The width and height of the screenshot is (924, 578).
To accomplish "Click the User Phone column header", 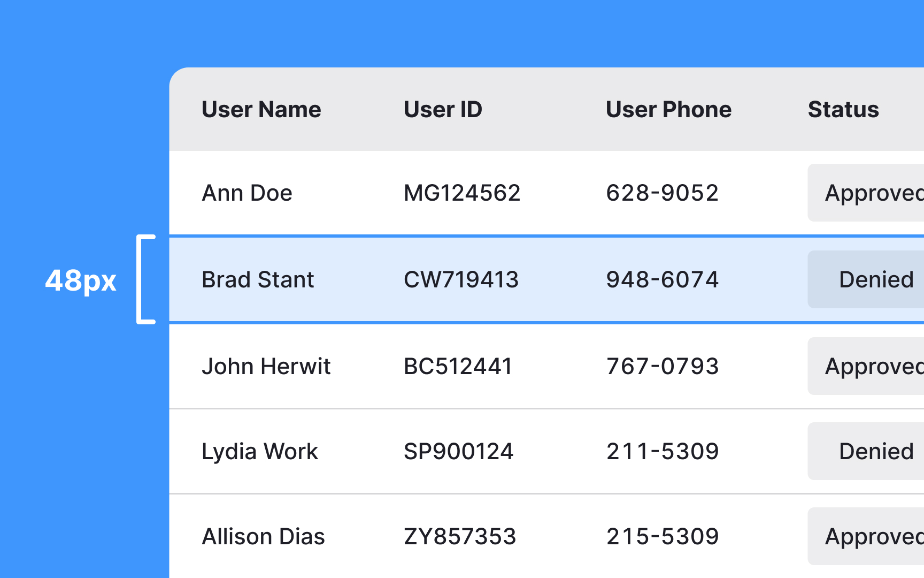I will pyautogui.click(x=668, y=109).
